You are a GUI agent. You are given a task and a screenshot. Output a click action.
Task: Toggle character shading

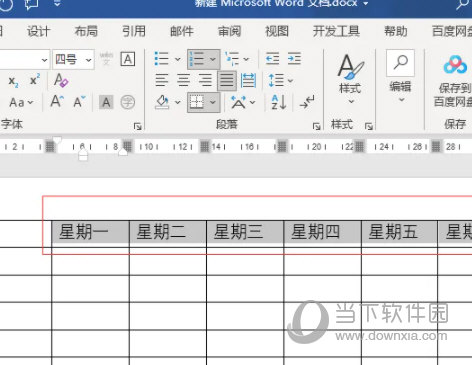pos(106,102)
